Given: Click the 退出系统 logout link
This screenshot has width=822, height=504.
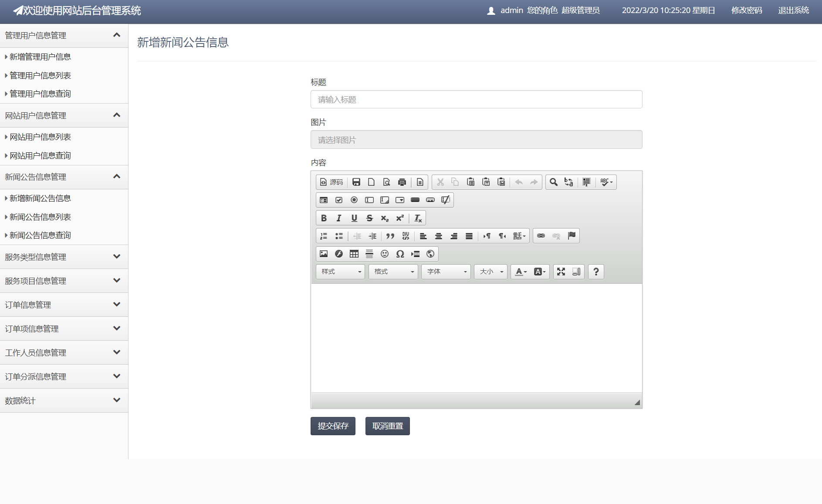Looking at the screenshot, I should [793, 10].
